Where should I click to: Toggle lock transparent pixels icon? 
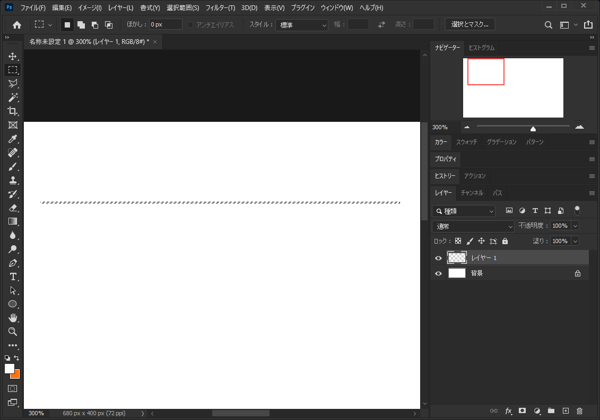coord(458,241)
